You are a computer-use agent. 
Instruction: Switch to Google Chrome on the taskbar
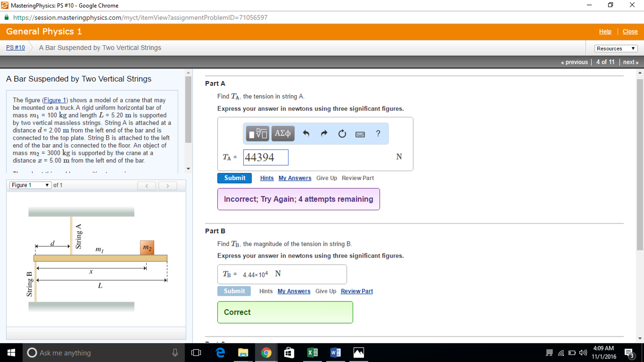pyautogui.click(x=266, y=353)
